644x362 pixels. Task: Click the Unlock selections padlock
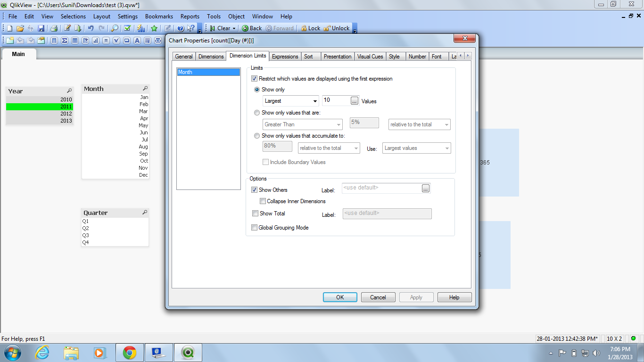337,28
